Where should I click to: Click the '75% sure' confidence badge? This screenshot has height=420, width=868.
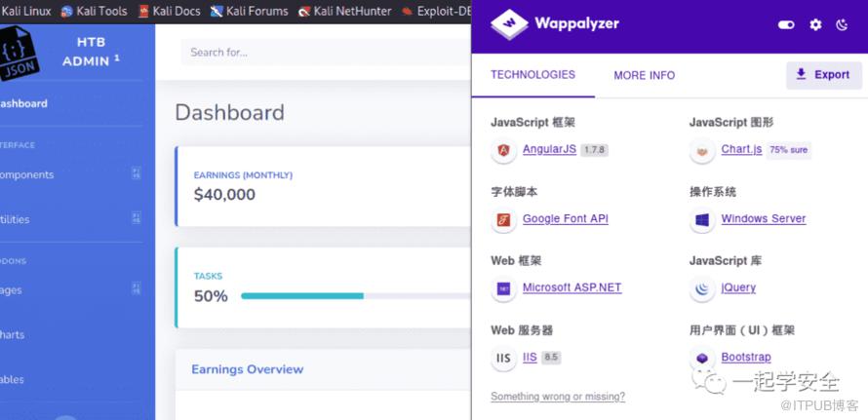[x=788, y=150]
